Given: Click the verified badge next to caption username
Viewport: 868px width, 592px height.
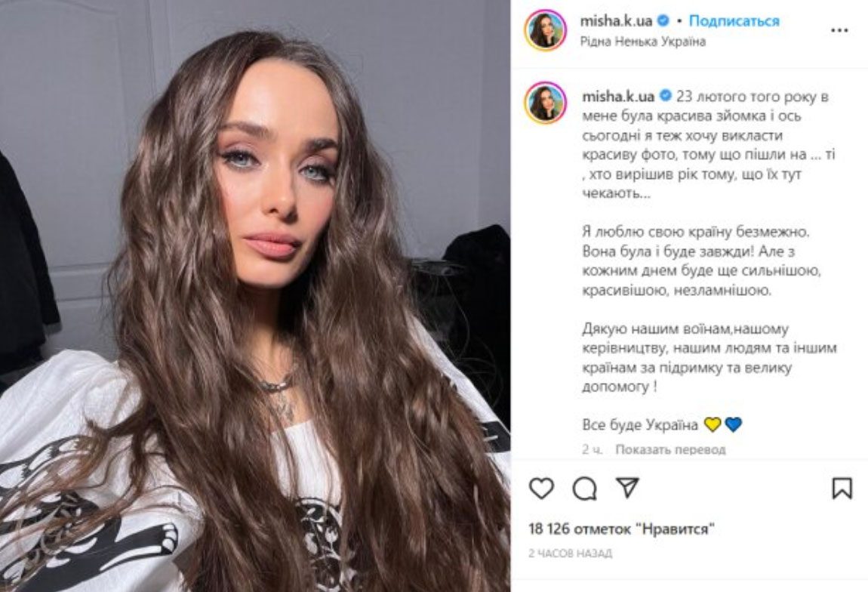Looking at the screenshot, I should click(666, 96).
